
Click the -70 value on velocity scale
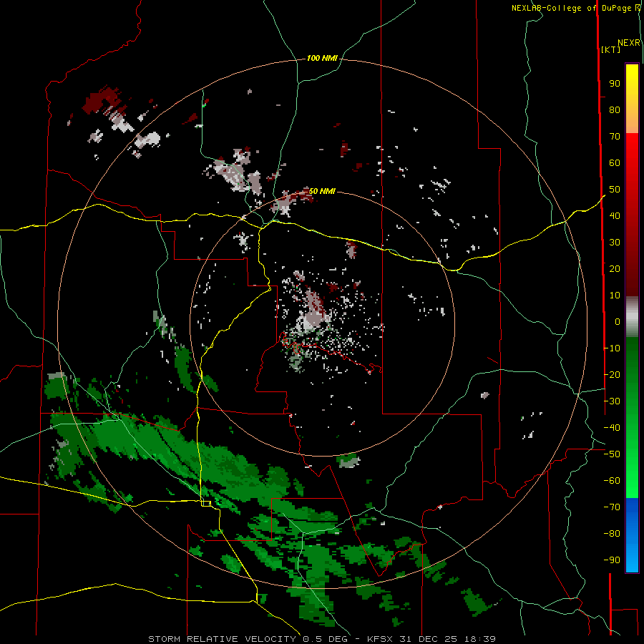612,507
